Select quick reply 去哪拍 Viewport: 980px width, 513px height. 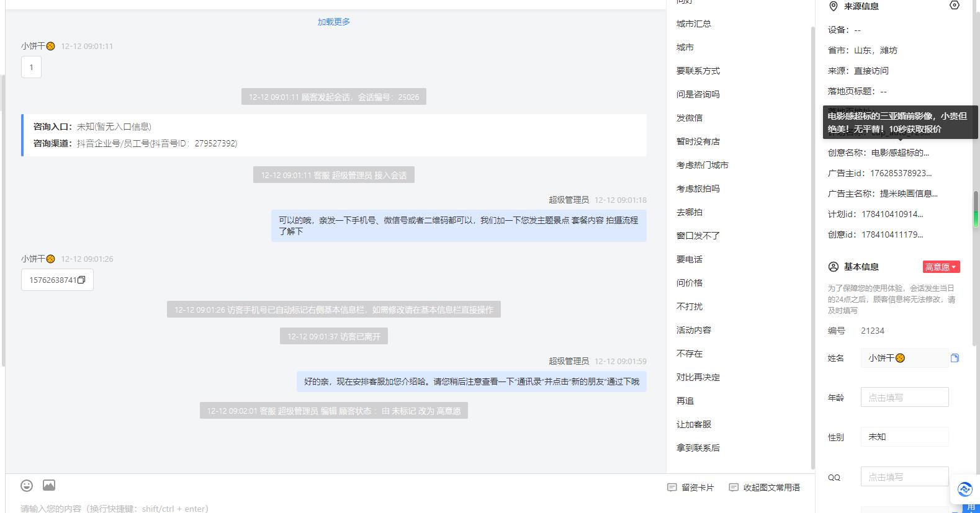(690, 212)
